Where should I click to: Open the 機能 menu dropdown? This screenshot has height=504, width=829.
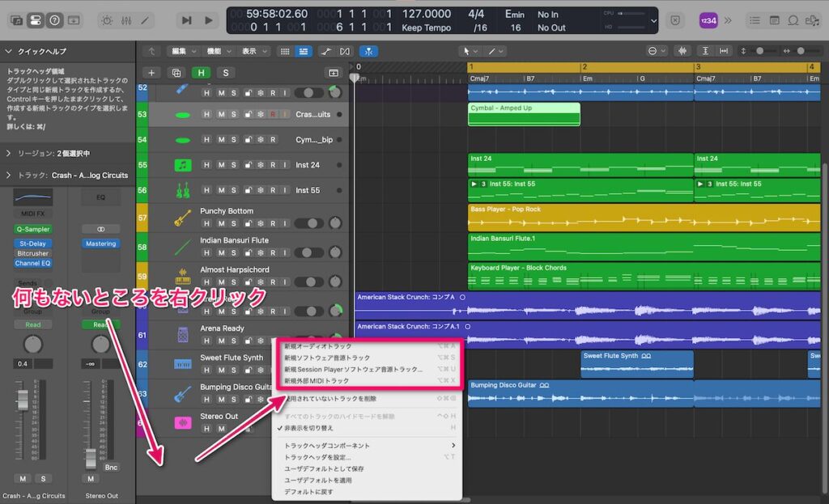(219, 51)
